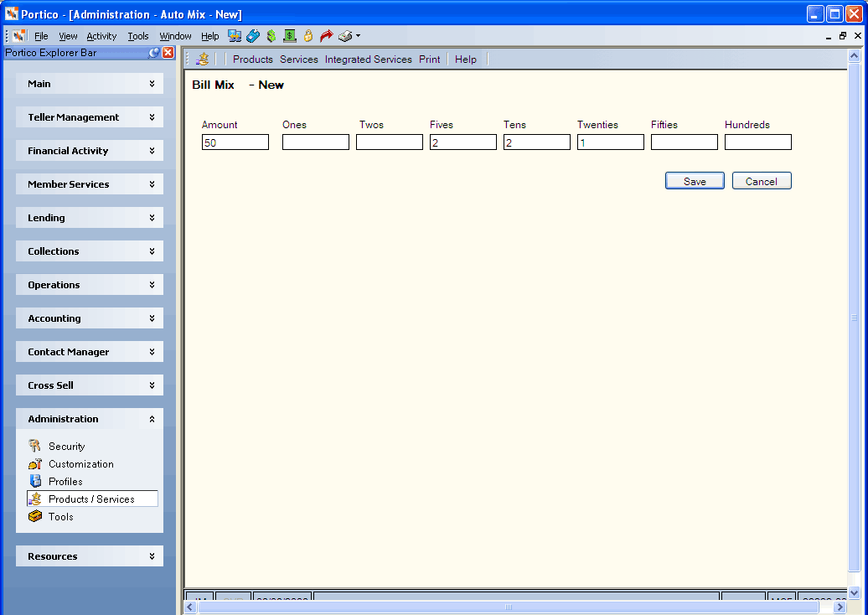Image resolution: width=868 pixels, height=615 pixels.
Task: Expand the Operations section
Action: (x=90, y=285)
